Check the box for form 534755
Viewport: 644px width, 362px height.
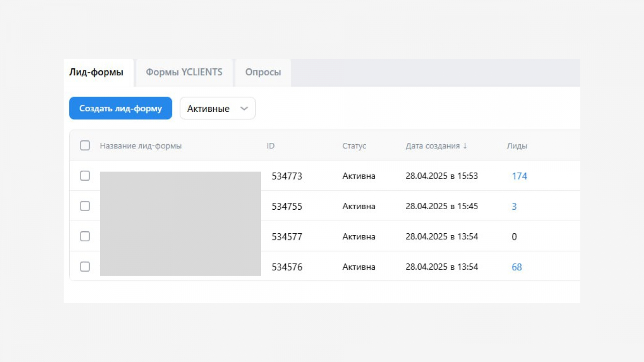[85, 206]
